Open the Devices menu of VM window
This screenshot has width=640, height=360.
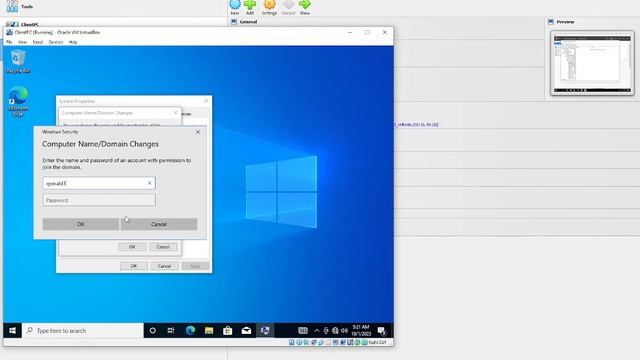click(56, 42)
